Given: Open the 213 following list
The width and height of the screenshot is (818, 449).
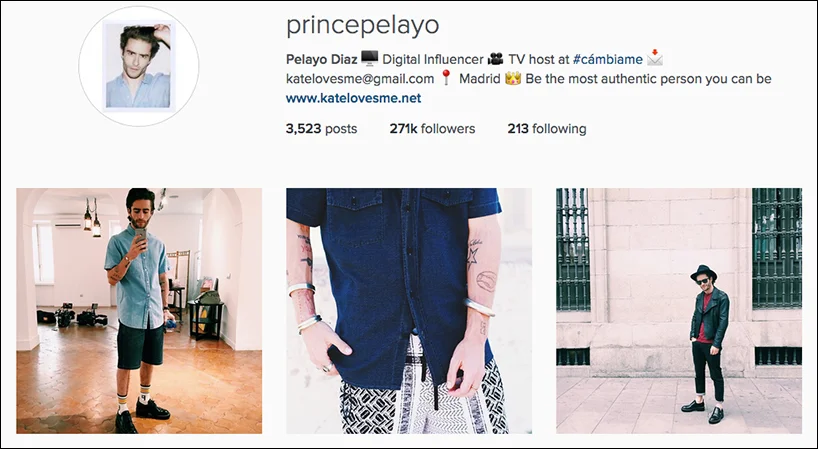Looking at the screenshot, I should click(547, 129).
